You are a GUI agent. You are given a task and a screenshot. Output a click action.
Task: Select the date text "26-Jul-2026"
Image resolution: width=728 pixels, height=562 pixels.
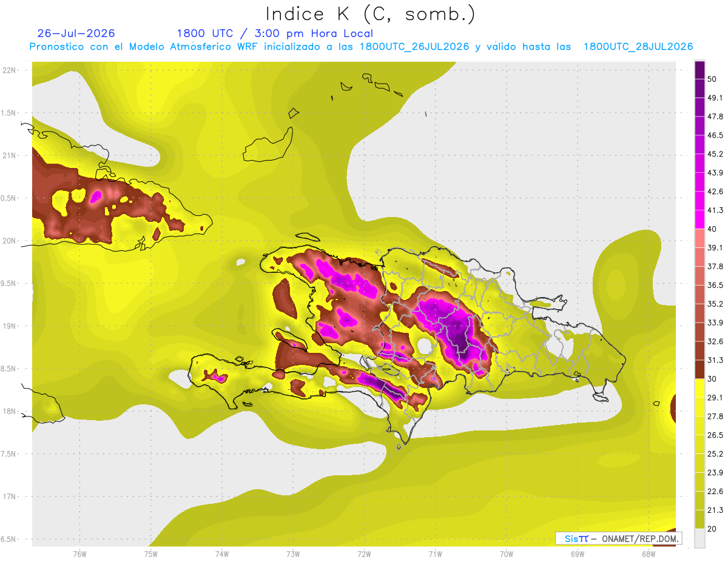click(76, 33)
